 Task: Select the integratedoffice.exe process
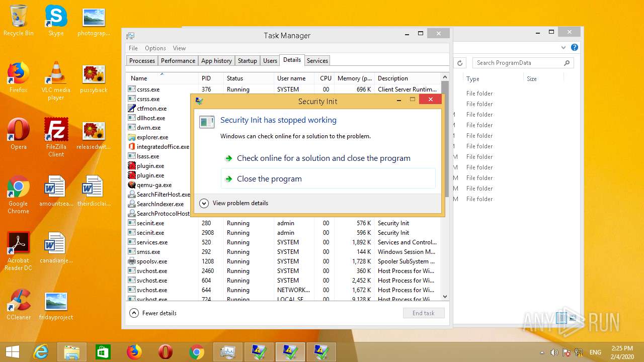pyautogui.click(x=158, y=147)
